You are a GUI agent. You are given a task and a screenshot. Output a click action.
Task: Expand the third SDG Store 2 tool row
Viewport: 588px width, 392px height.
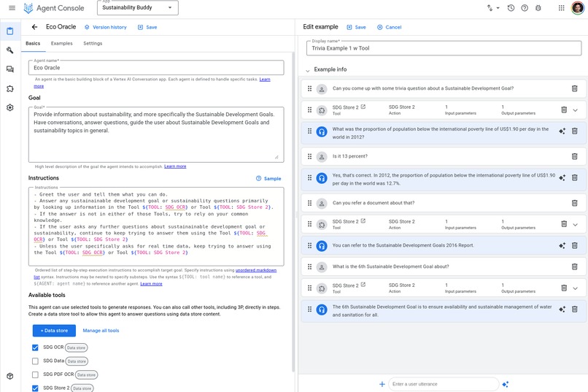(x=576, y=288)
